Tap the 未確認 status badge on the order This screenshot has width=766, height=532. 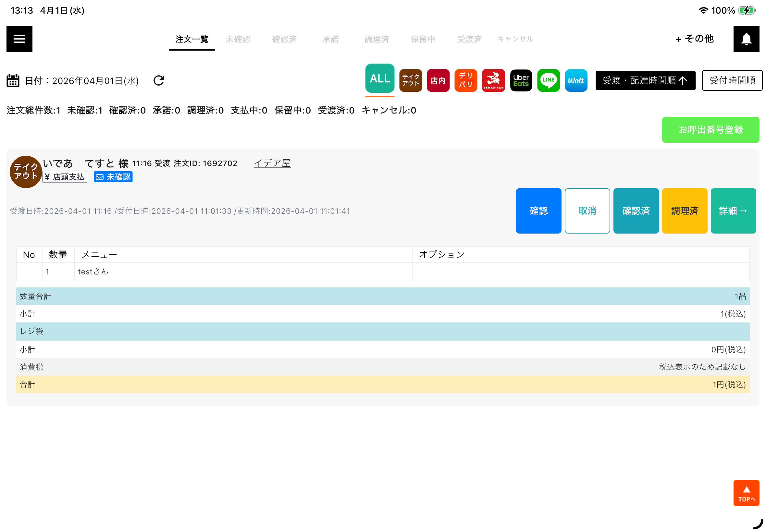(113, 177)
